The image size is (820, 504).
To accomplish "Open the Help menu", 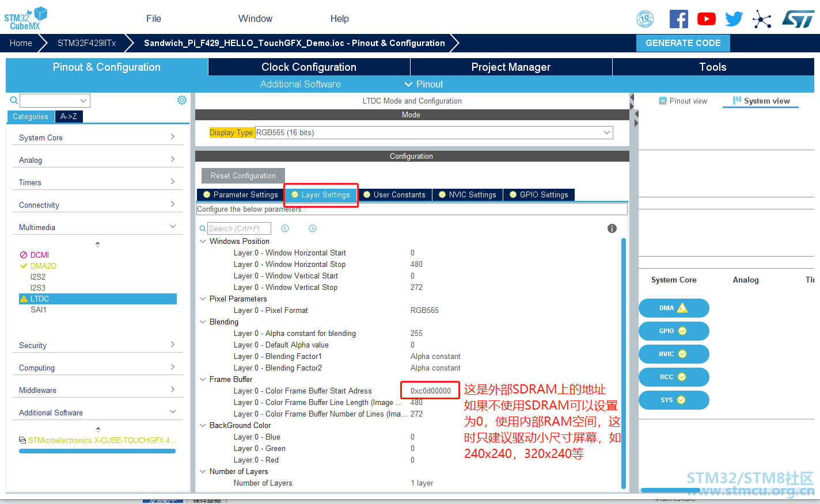I will 340,18.
